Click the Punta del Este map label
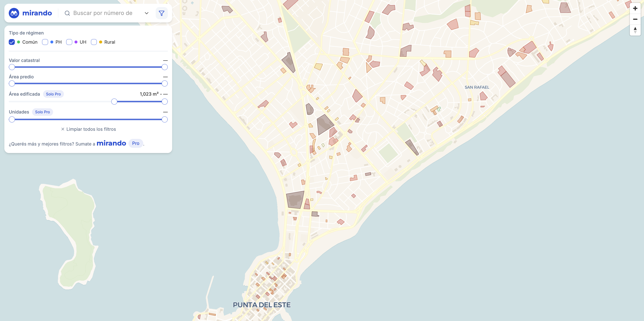 pyautogui.click(x=261, y=305)
